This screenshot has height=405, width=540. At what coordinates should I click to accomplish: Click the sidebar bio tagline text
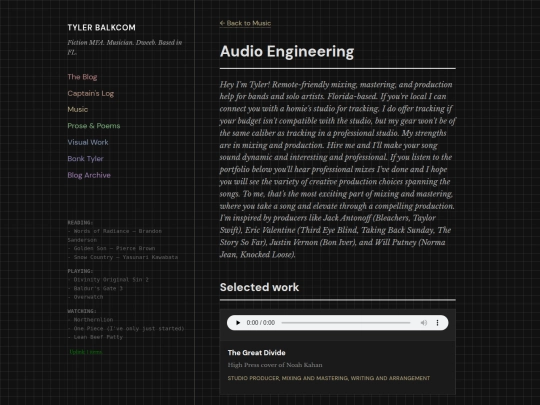125,48
